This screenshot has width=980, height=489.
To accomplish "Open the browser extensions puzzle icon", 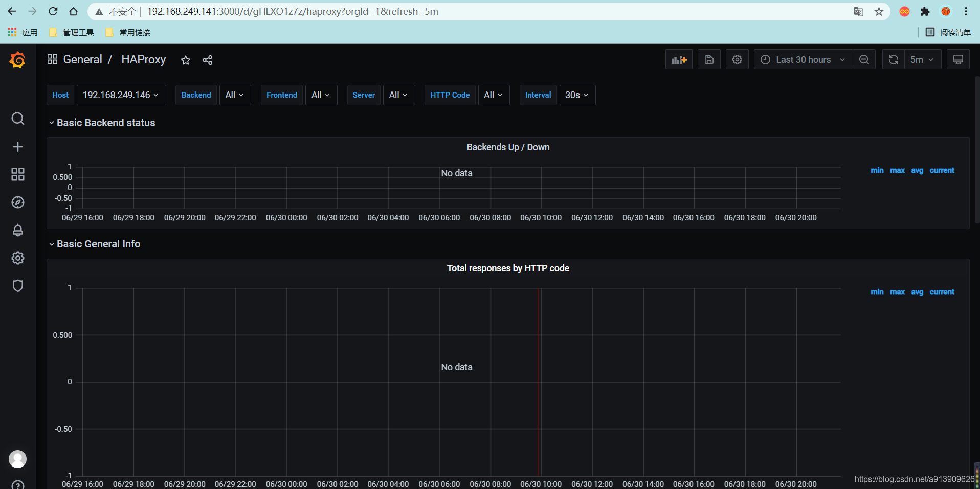I will (x=925, y=11).
